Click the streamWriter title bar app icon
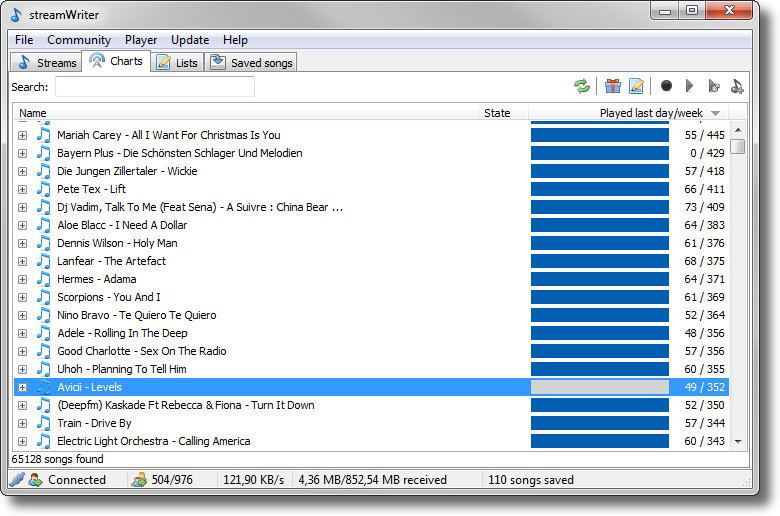780x516 pixels. [16, 15]
